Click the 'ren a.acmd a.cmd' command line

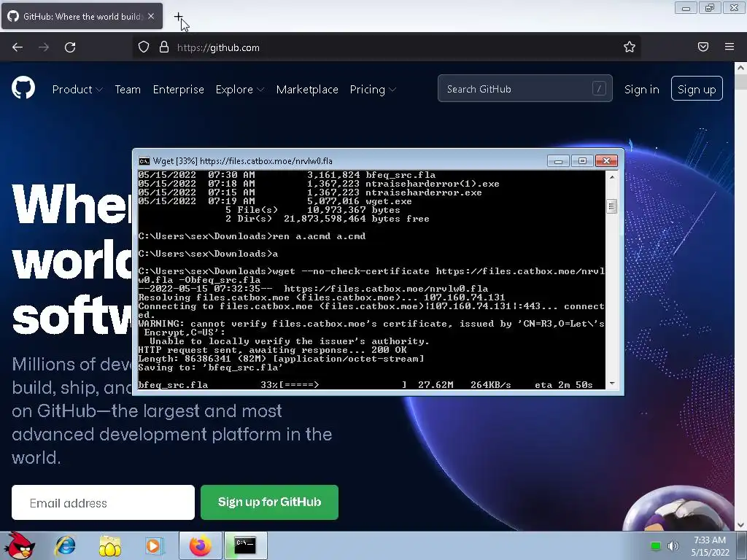point(252,236)
